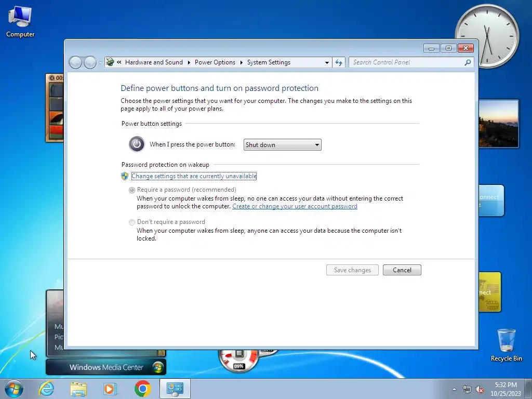Launch Internet Explorer from taskbar
Viewport: 532px width, 399px height.
coord(46,389)
